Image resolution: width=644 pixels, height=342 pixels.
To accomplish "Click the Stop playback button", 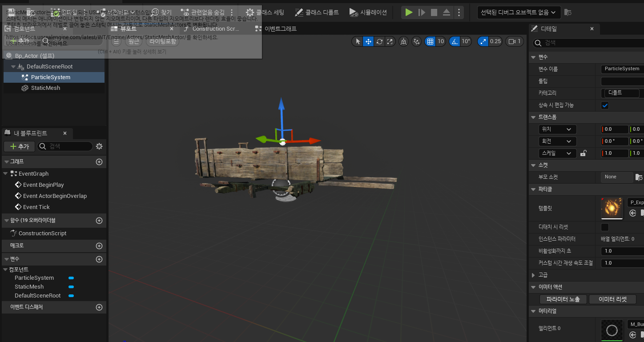I will coord(434,12).
